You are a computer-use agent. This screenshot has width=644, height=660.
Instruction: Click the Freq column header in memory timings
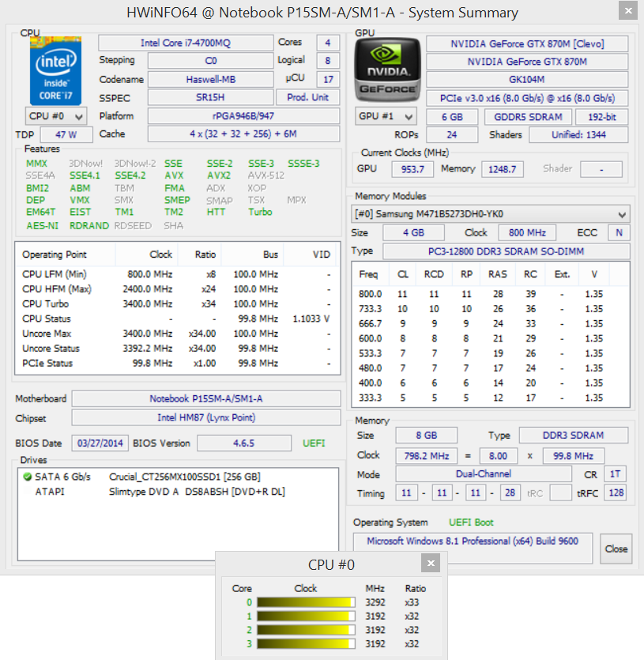click(x=371, y=274)
